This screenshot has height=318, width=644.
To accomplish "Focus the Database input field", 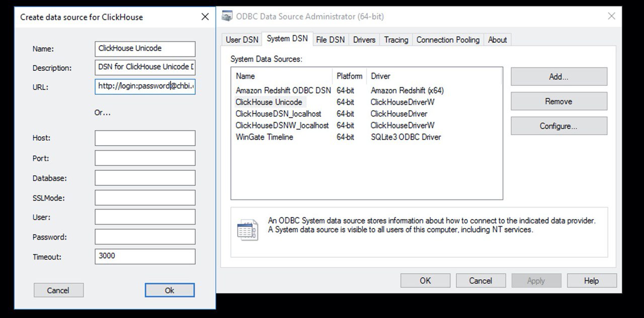I will [x=145, y=178].
